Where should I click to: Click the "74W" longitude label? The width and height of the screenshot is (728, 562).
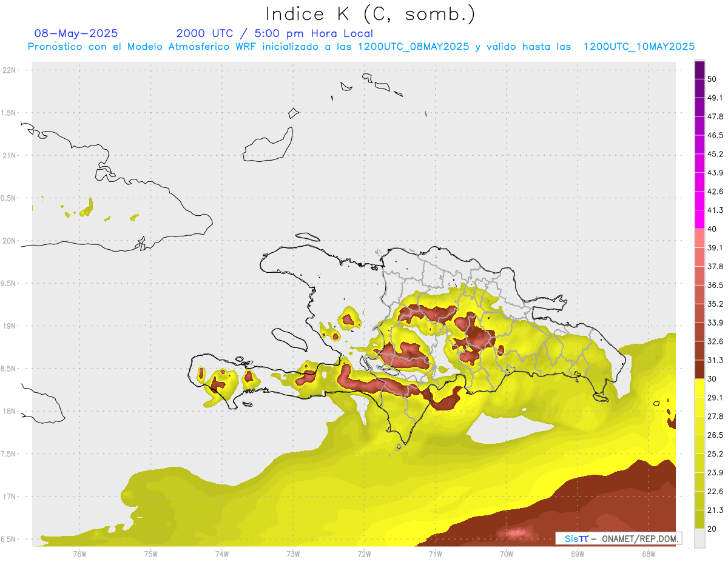point(221,554)
